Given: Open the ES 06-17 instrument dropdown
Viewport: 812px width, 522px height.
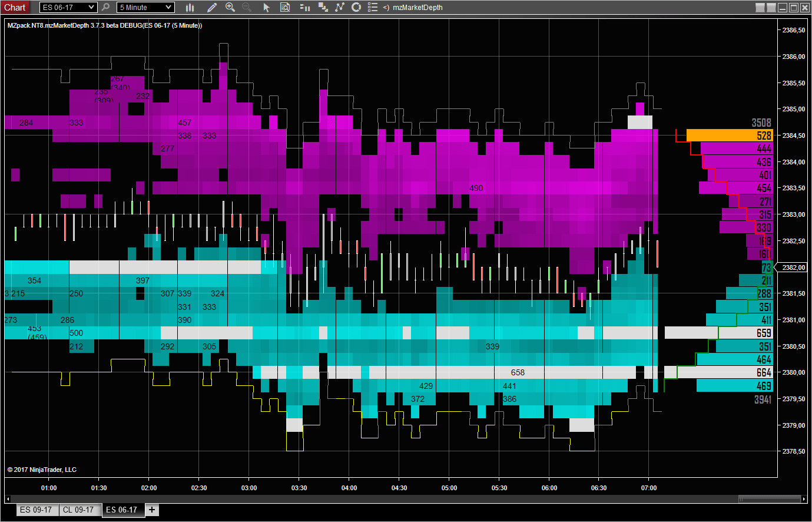Looking at the screenshot, I should 68,7.
